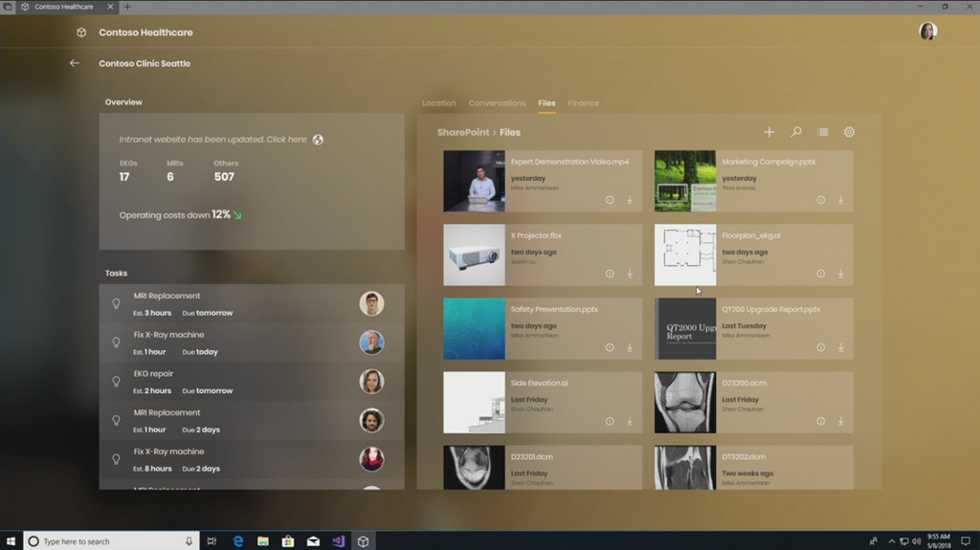Click the intranet website updated notice
This screenshot has width=980, height=550.
(213, 140)
